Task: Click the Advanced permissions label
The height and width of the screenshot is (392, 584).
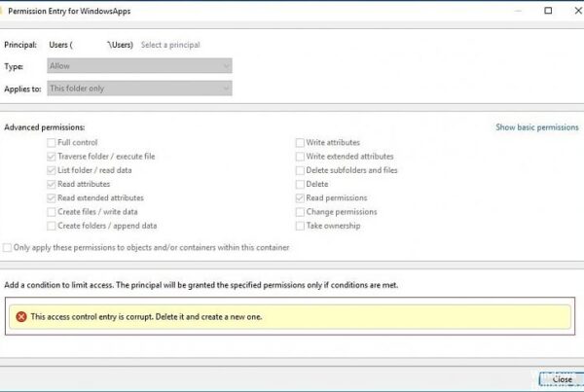Action: click(45, 127)
